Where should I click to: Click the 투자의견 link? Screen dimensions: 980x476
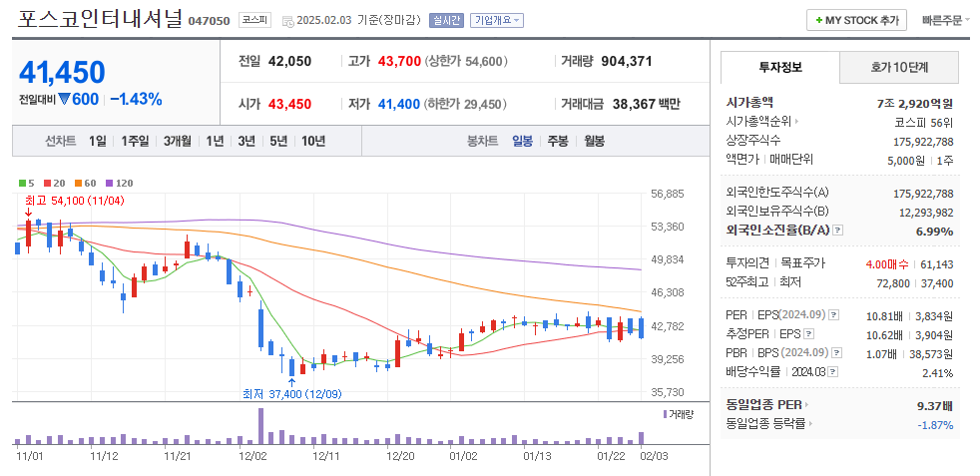747,263
